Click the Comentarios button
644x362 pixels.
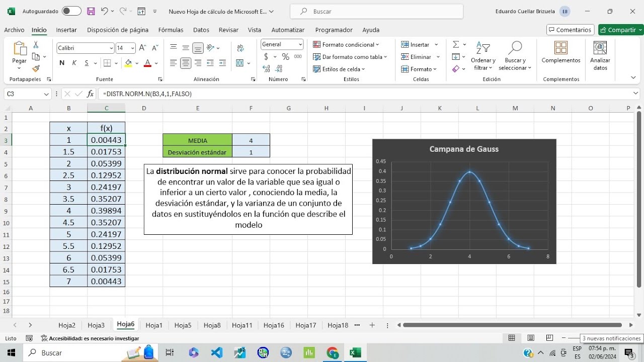[570, 30]
